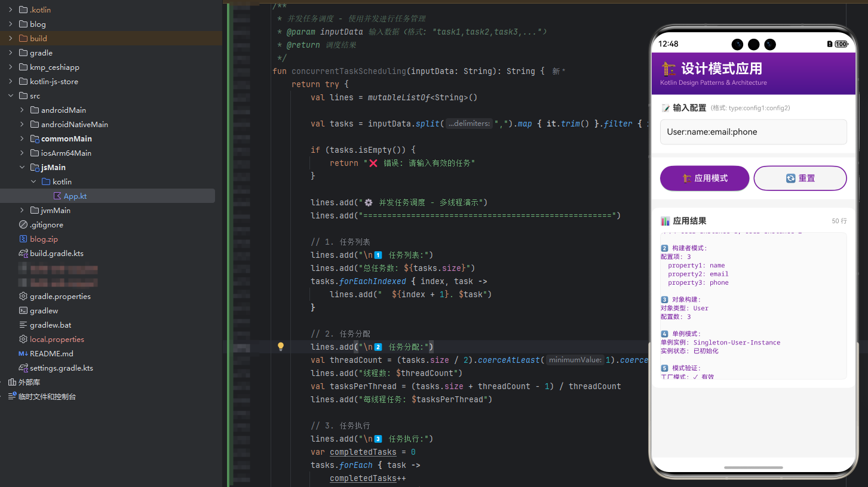Click the settings.gradle.kts Gradle icon
868x487 pixels.
coord(23,368)
